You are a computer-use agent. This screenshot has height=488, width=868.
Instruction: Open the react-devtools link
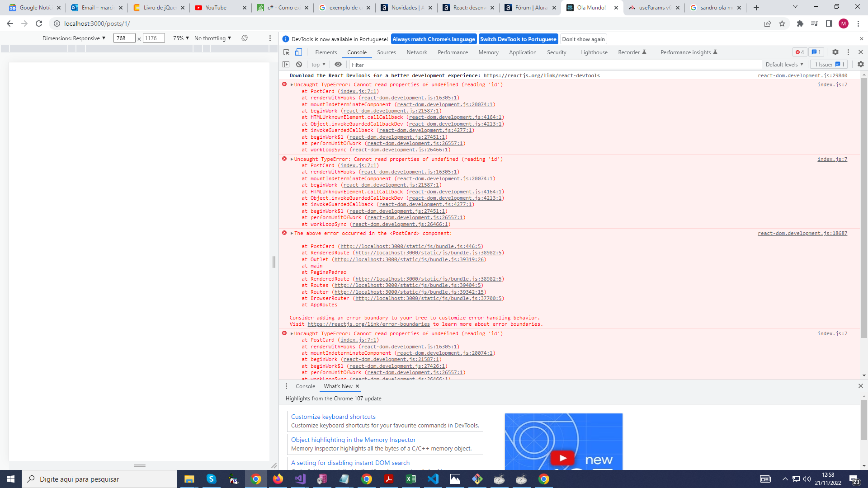(x=542, y=76)
